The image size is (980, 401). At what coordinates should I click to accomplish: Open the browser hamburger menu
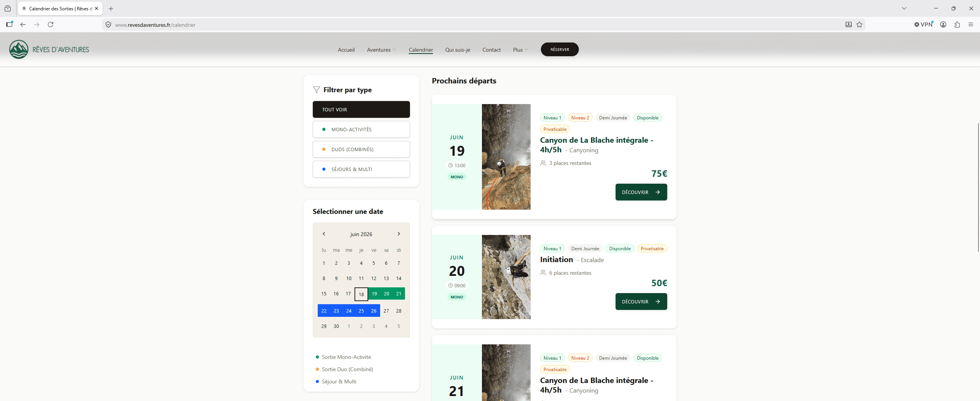[971, 24]
